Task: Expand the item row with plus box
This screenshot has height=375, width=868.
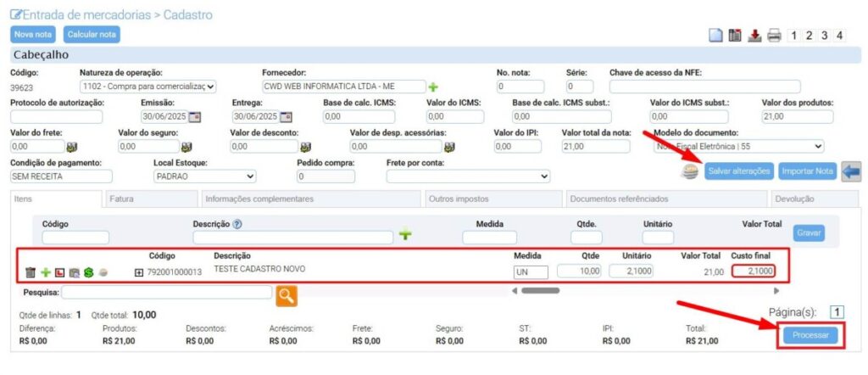Action: click(x=139, y=271)
